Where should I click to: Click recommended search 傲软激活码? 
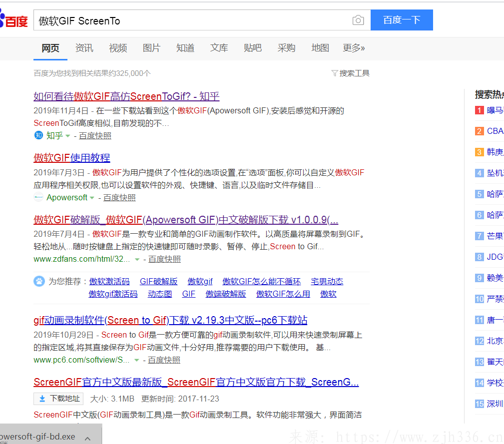tap(109, 282)
